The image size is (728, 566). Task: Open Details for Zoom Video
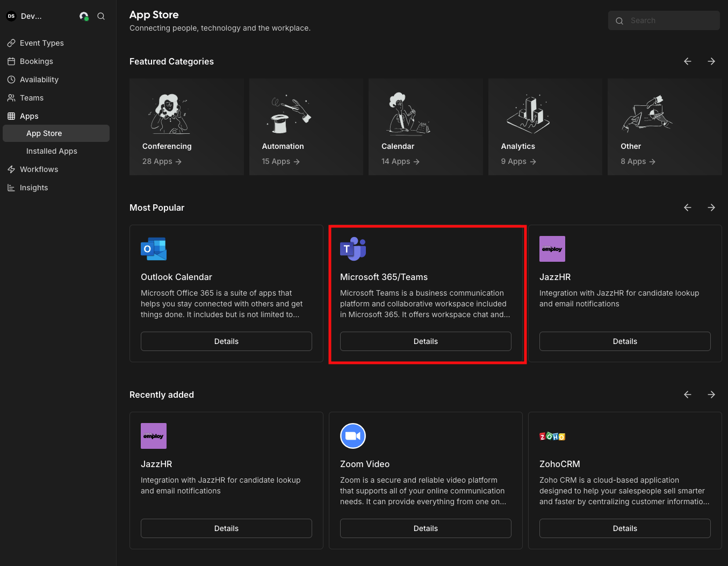426,528
